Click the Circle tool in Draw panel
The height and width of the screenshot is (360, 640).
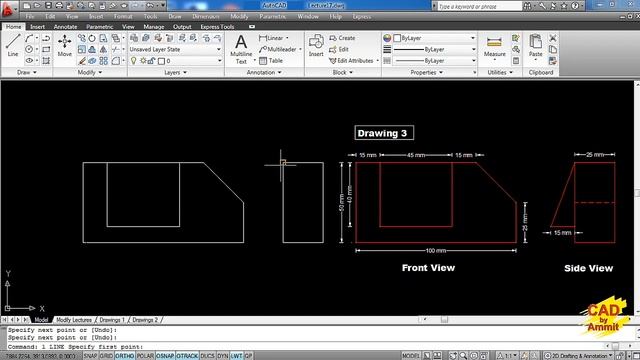pos(29,49)
